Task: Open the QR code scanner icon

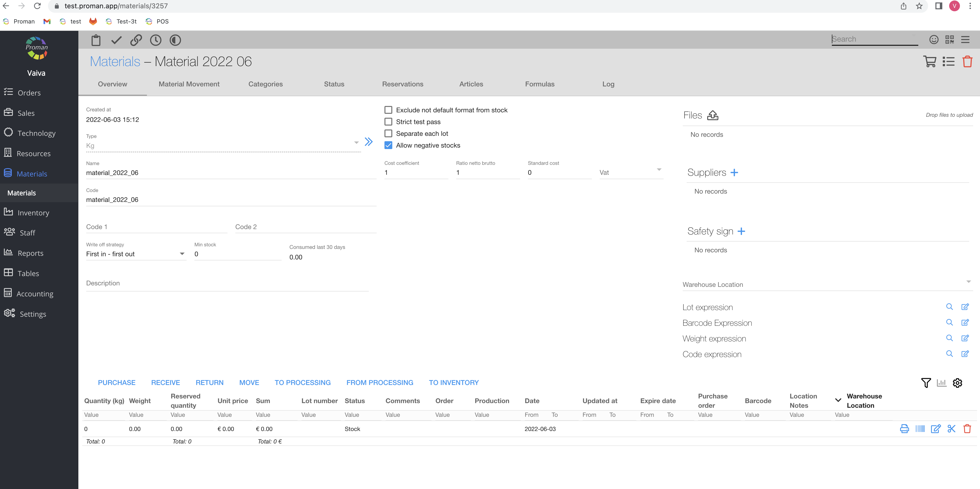Action: coord(950,40)
